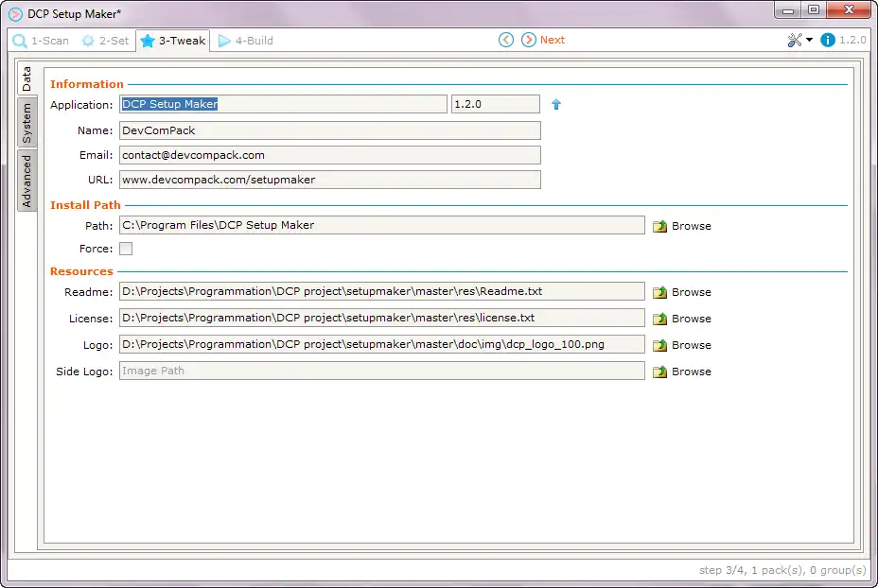Click the application version 1.2.0 field
This screenshot has height=588, width=878.
pyautogui.click(x=496, y=104)
